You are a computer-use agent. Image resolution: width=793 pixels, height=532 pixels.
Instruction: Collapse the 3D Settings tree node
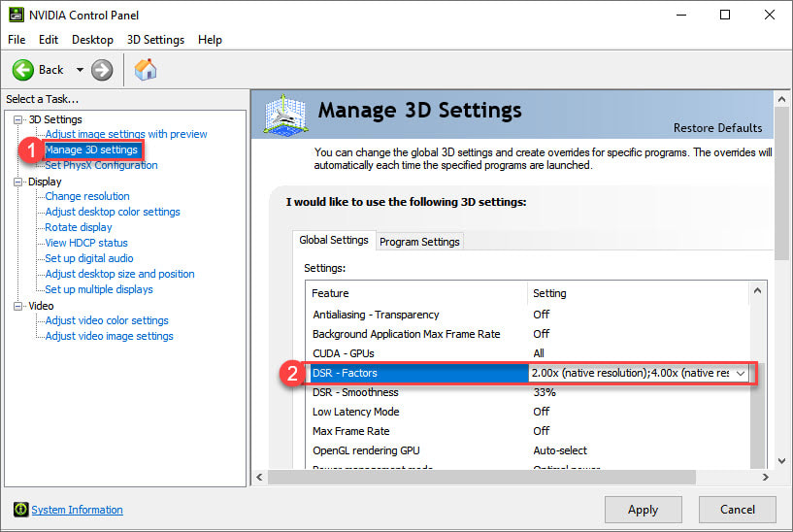pos(18,119)
